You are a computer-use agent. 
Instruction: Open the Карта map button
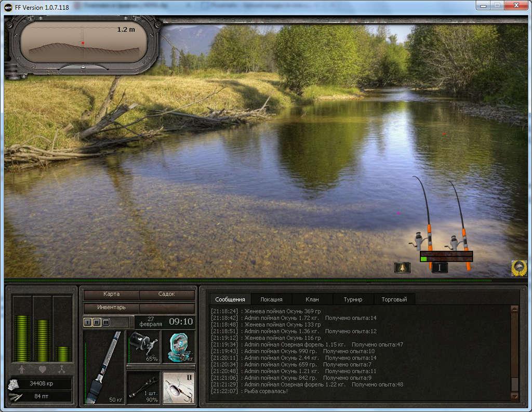click(x=111, y=294)
